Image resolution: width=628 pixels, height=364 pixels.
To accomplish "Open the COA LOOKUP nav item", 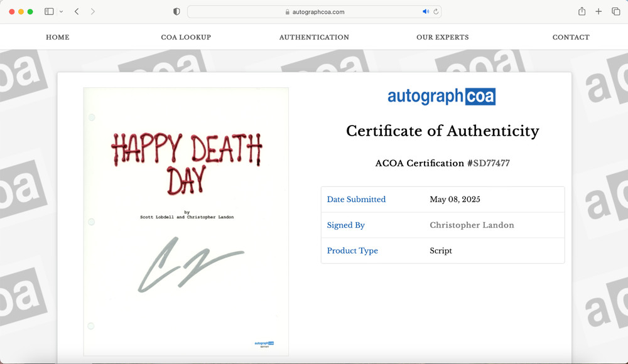I will pyautogui.click(x=186, y=37).
